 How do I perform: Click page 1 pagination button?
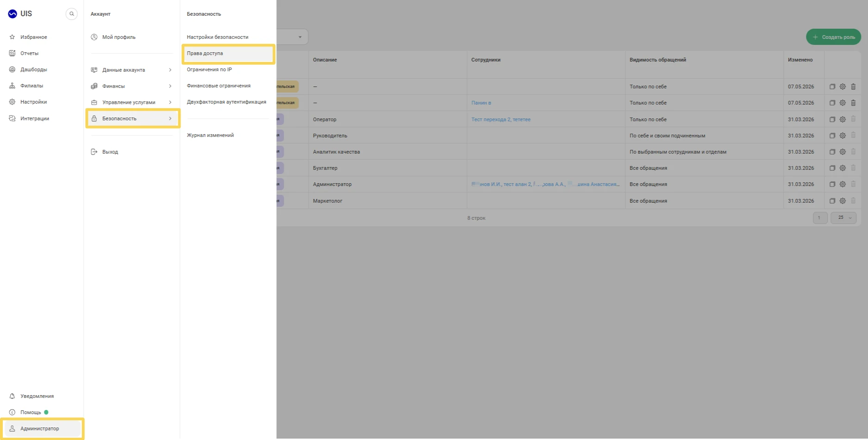pyautogui.click(x=820, y=217)
